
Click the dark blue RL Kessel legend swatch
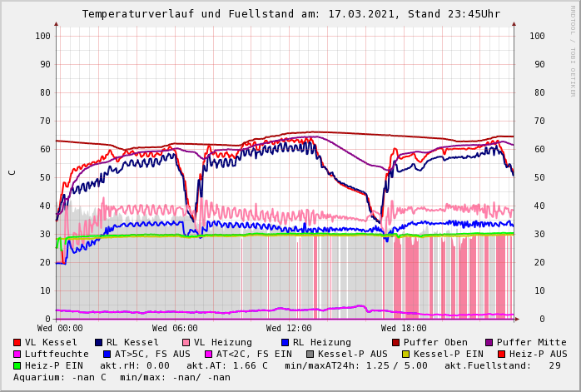click(x=98, y=342)
